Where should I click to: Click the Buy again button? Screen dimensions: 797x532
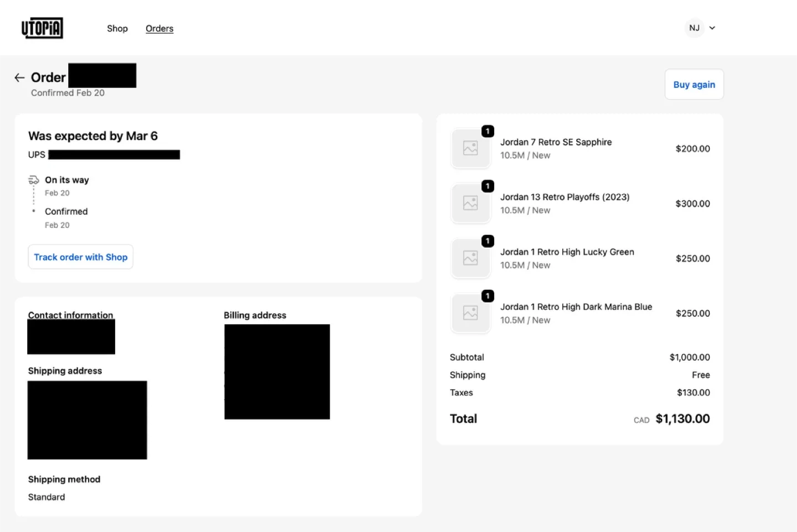(694, 85)
